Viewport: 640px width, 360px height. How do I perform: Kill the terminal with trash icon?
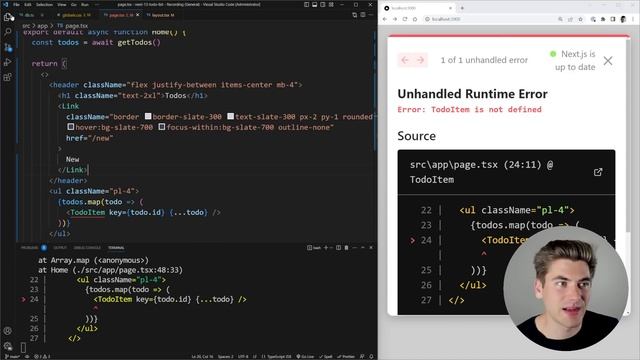347,247
